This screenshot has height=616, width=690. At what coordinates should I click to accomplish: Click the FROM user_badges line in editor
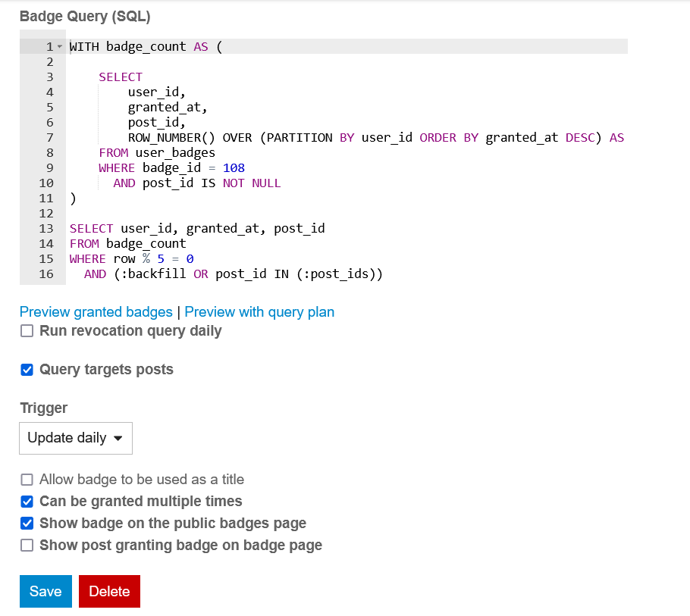point(157,152)
